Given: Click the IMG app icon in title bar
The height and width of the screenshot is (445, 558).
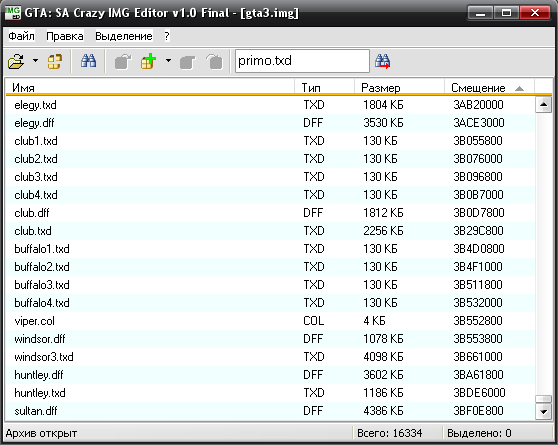Looking at the screenshot, I should [x=13, y=12].
